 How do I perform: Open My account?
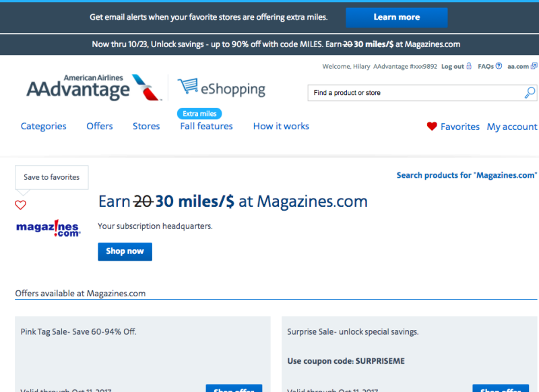512,127
